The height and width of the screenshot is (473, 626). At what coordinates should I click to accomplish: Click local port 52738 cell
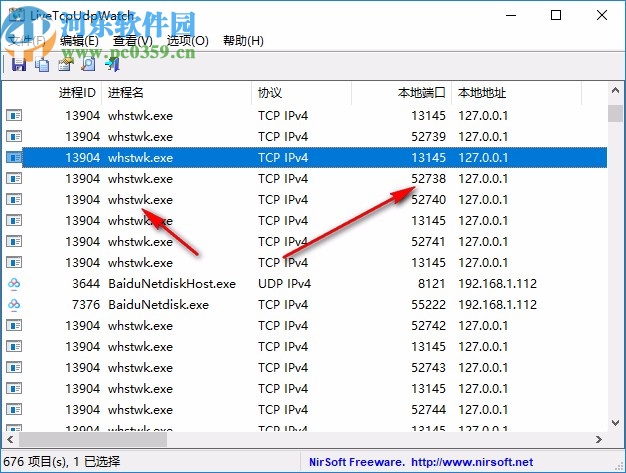428,179
